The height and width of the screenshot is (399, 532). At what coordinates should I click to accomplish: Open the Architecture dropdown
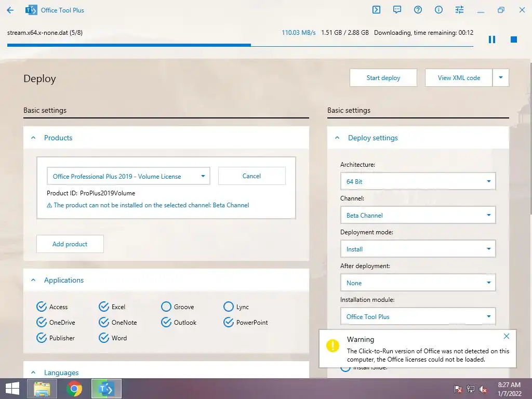tap(418, 181)
